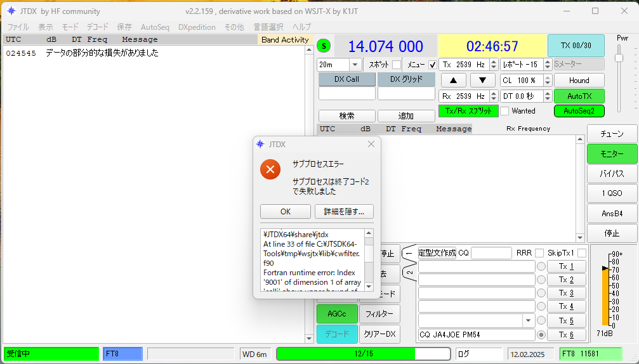This screenshot has width=639, height=364.
Task: Select the Tx 6 radio button
Action: tap(541, 335)
